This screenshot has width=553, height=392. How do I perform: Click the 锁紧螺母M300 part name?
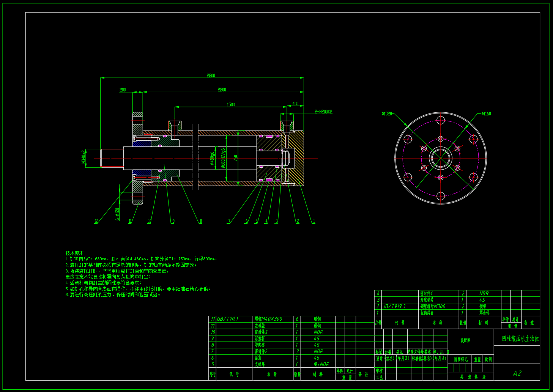433,306
